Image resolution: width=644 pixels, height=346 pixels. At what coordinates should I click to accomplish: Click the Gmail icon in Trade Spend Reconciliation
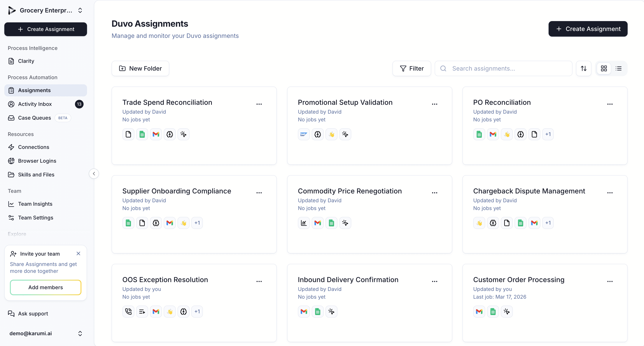point(156,134)
